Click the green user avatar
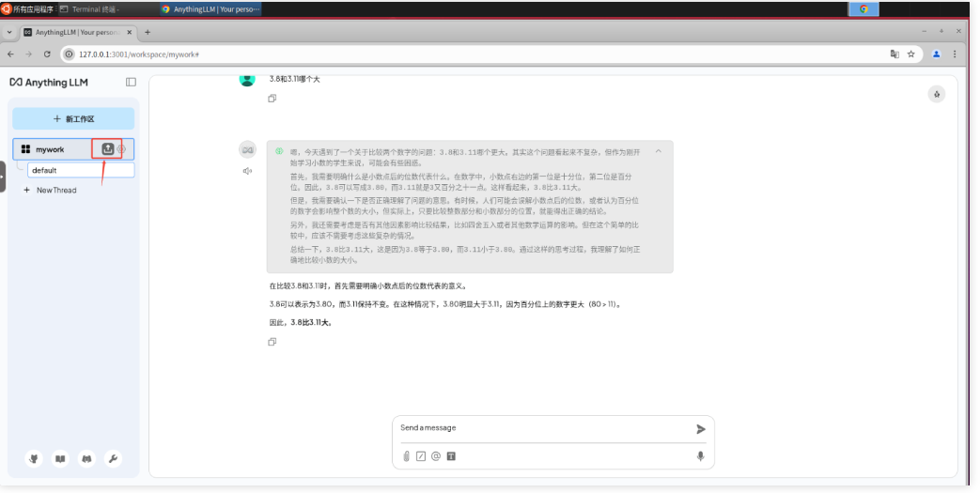The image size is (980, 493). point(247,80)
